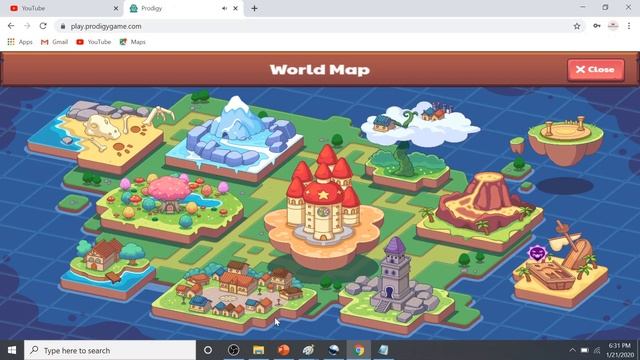
Task: Close the YouTube tab
Action: point(116,8)
